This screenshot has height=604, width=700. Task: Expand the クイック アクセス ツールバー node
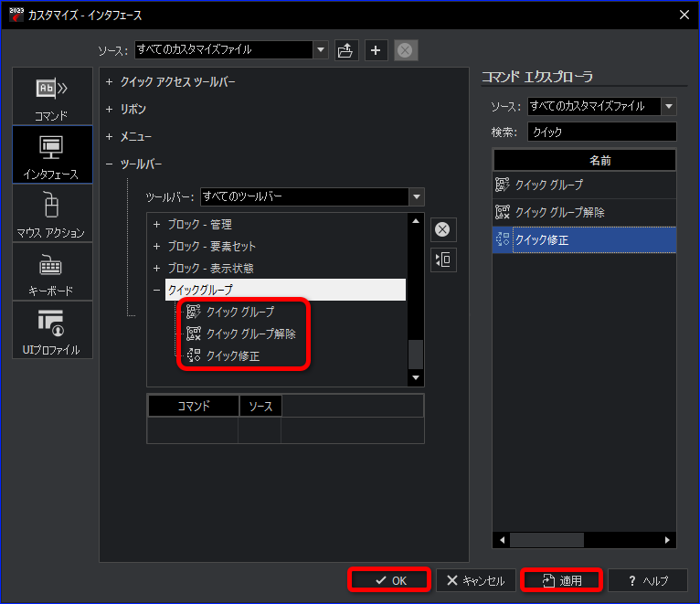[x=109, y=81]
